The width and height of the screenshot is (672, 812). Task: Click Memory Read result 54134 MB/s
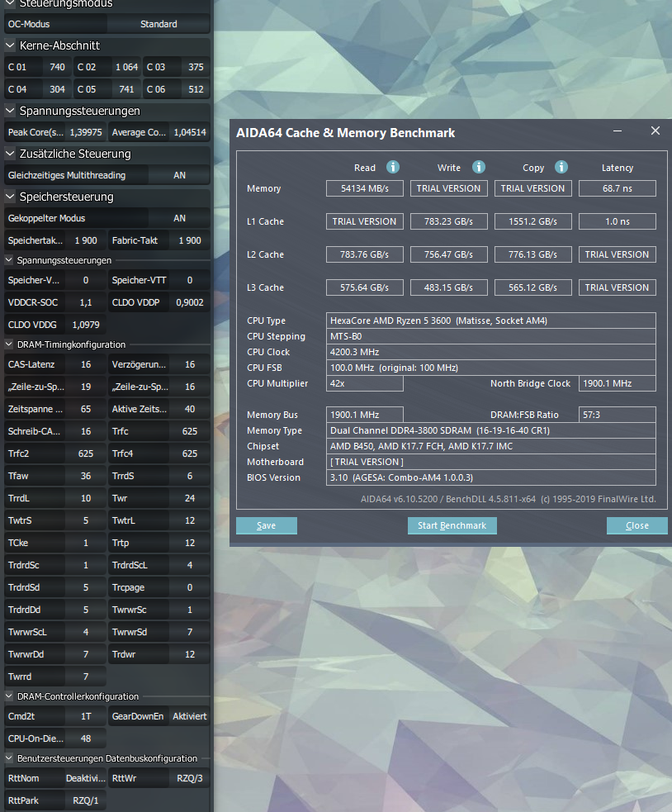(364, 188)
